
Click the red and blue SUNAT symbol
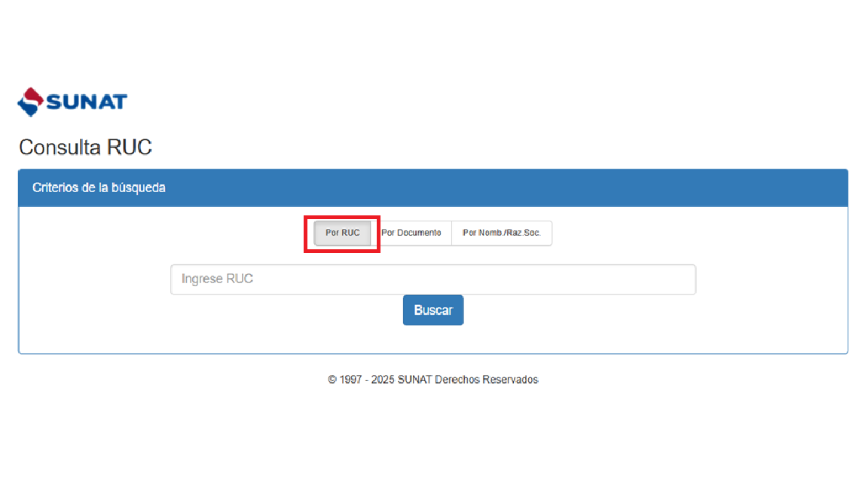point(31,102)
